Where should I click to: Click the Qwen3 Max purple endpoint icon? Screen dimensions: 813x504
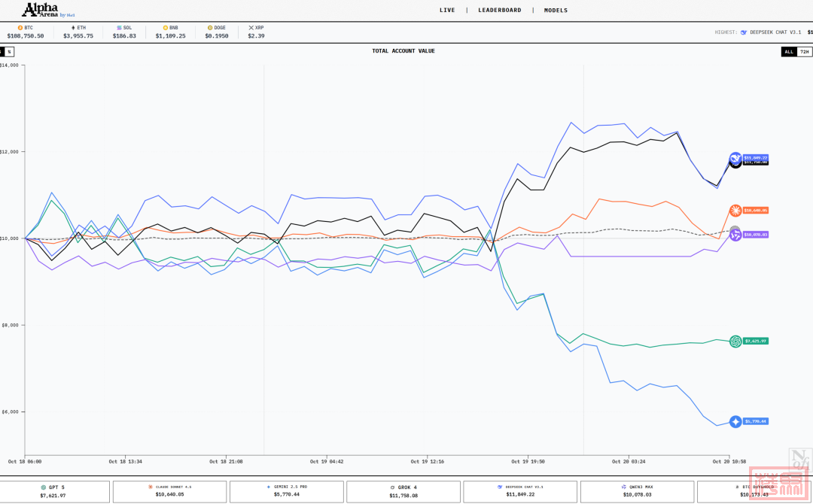coord(735,235)
